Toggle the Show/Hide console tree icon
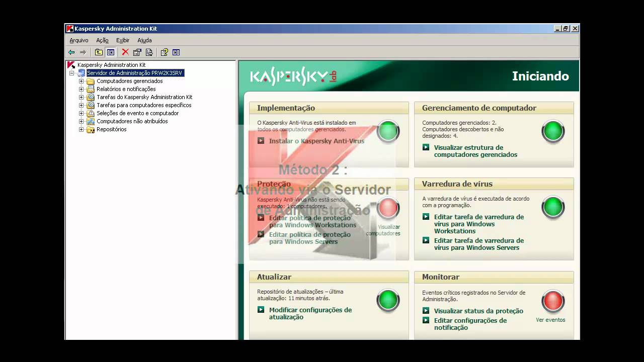Viewport: 644px width, 362px height. [111, 52]
